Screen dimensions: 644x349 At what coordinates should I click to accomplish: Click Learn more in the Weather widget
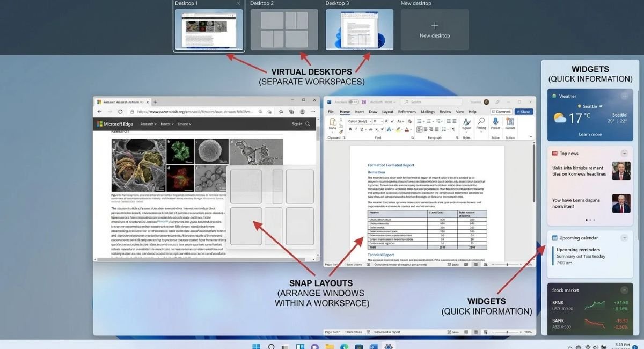coord(590,134)
